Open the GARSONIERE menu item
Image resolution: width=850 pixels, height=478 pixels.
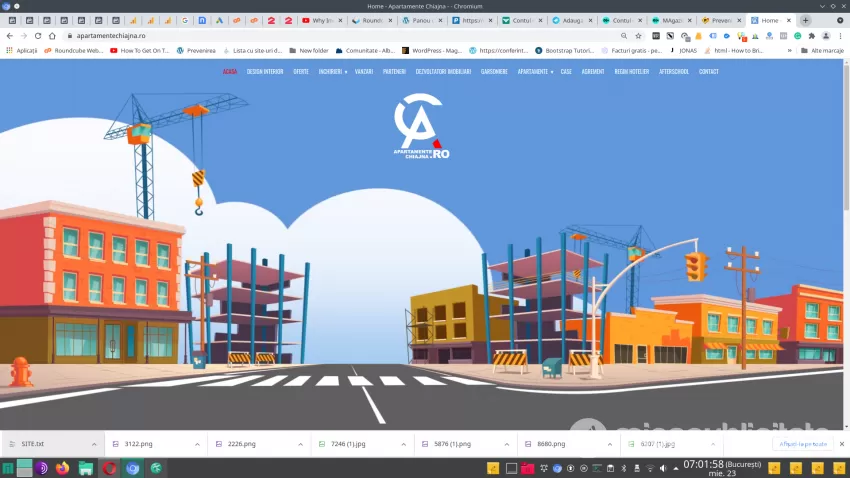494,72
